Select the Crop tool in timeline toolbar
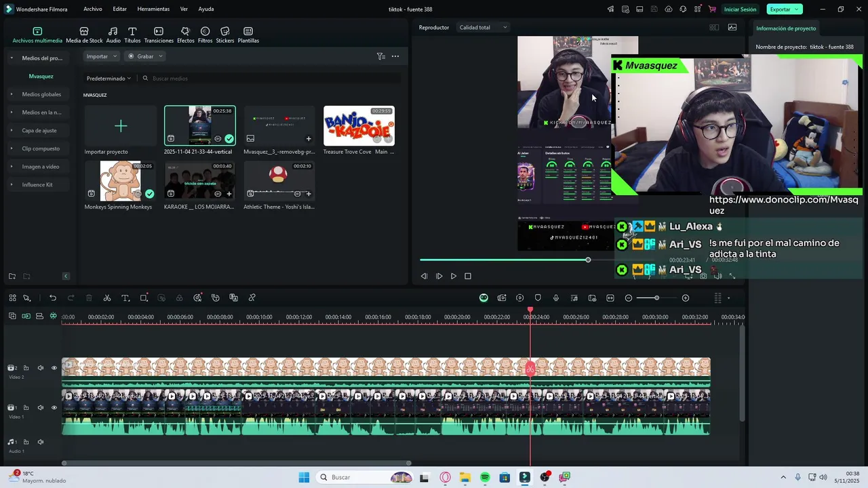Viewport: 868px width, 488px height. coord(144,298)
